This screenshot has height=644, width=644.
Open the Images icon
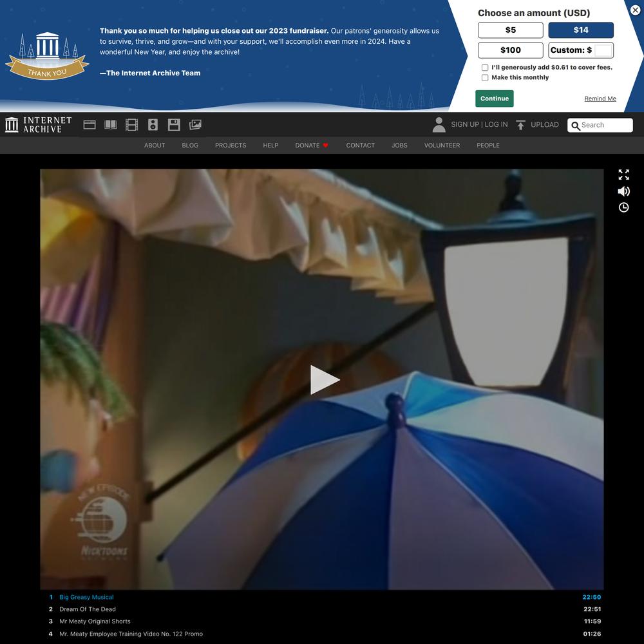[195, 125]
